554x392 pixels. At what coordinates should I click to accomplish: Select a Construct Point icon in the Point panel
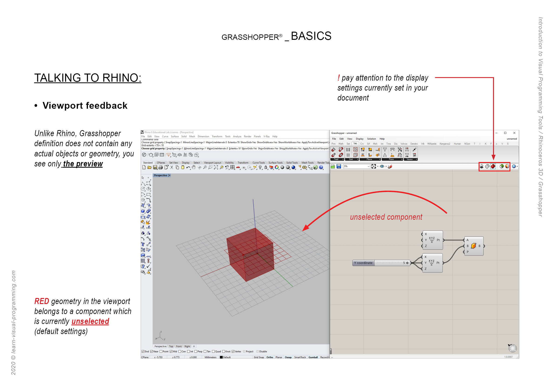click(385, 150)
